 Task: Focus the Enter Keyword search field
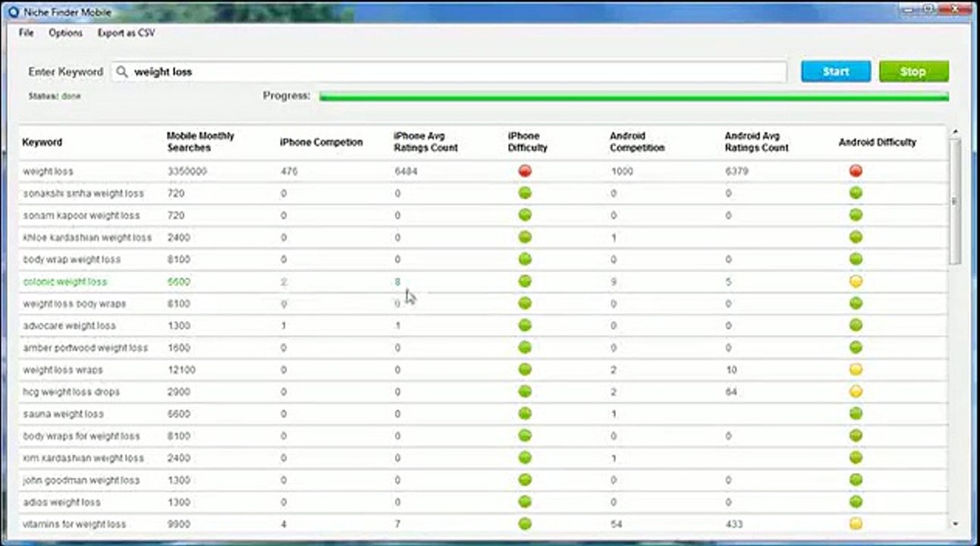point(449,72)
